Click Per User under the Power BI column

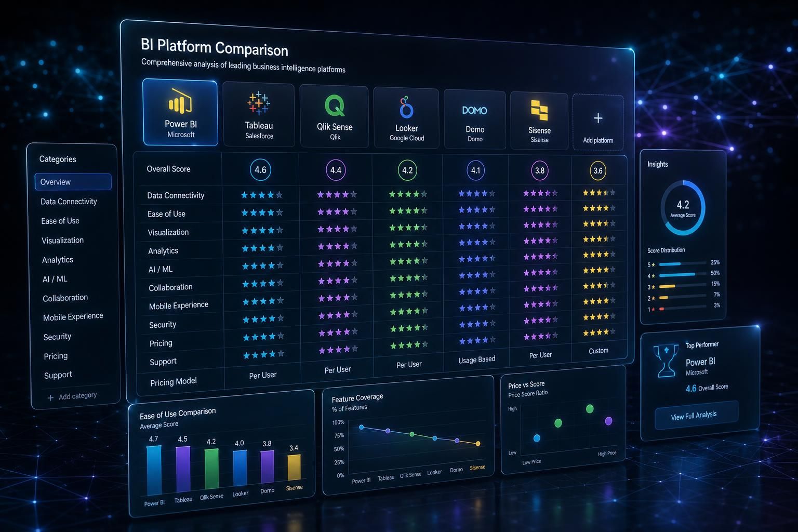263,375
